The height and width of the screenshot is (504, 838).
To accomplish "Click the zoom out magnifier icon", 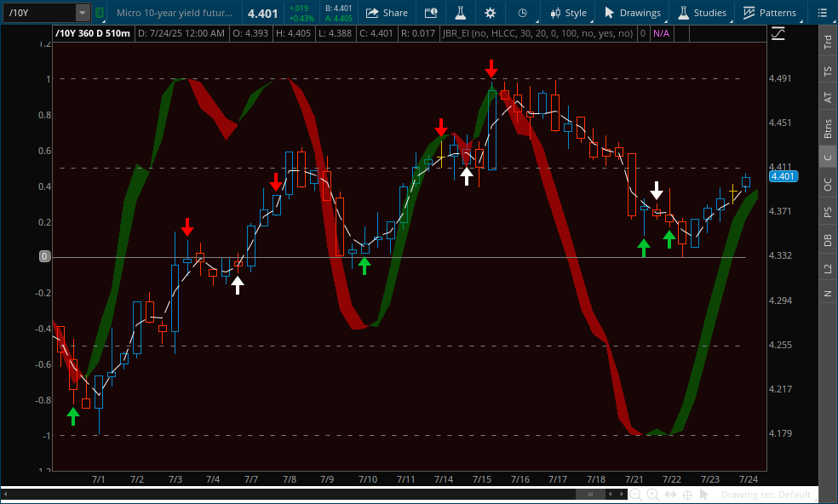I will pyautogui.click(x=635, y=495).
